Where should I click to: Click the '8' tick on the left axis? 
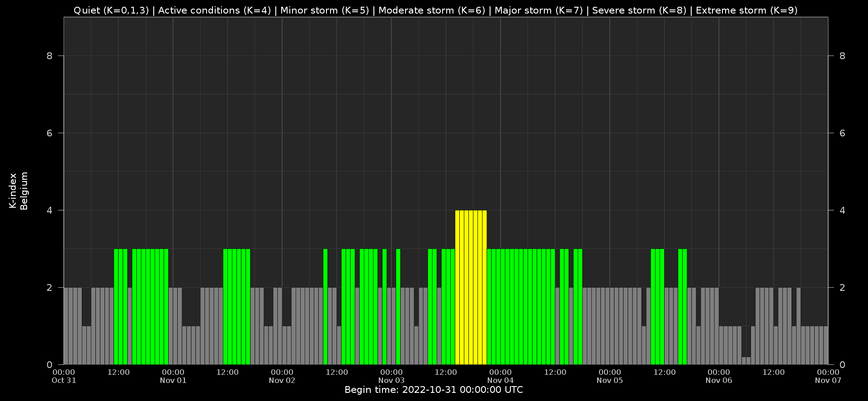click(49, 56)
